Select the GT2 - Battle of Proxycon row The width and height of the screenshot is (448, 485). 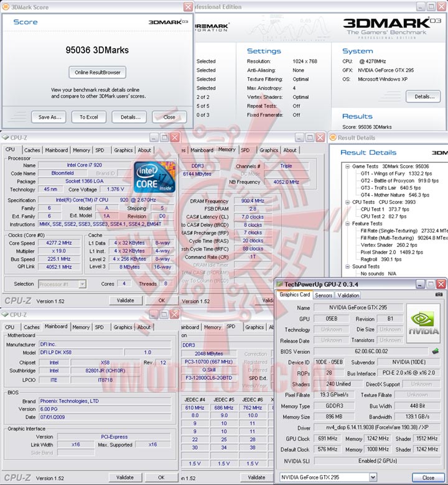(x=399, y=181)
